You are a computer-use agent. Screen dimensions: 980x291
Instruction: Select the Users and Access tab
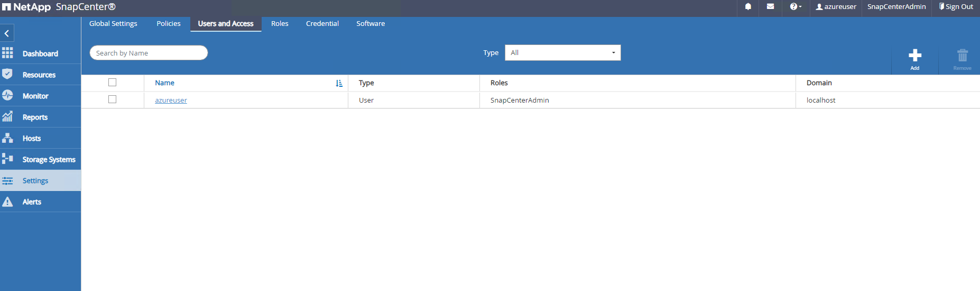click(226, 24)
